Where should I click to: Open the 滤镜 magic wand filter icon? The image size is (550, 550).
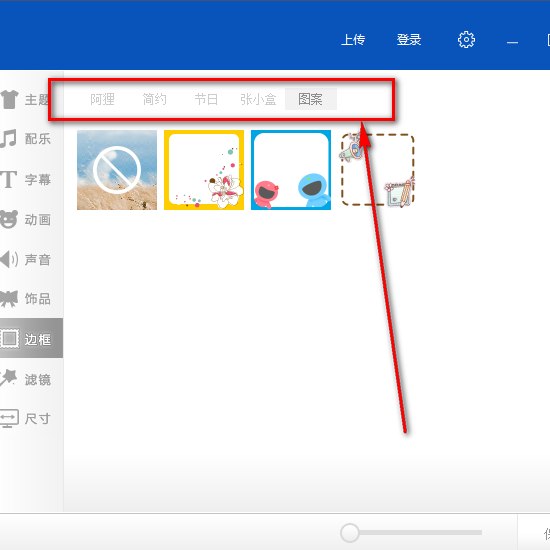pyautogui.click(x=8, y=378)
